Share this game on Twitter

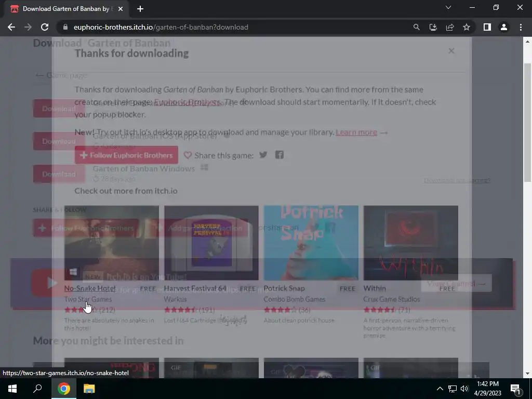tap(263, 155)
